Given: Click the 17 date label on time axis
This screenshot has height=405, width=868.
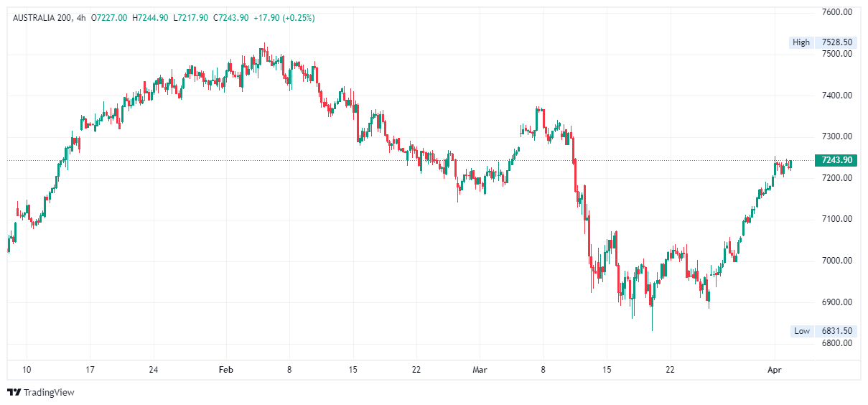Looking at the screenshot, I should click(x=90, y=370).
